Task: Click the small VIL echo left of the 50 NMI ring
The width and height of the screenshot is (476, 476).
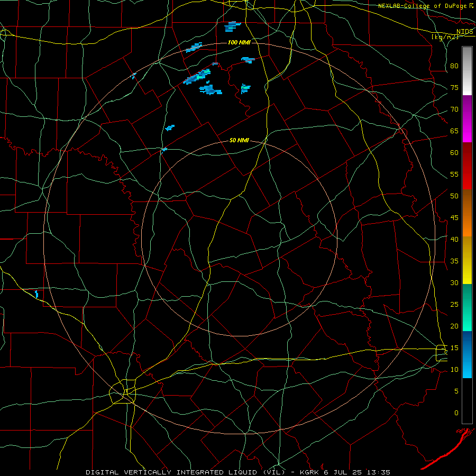Action: tap(164, 150)
